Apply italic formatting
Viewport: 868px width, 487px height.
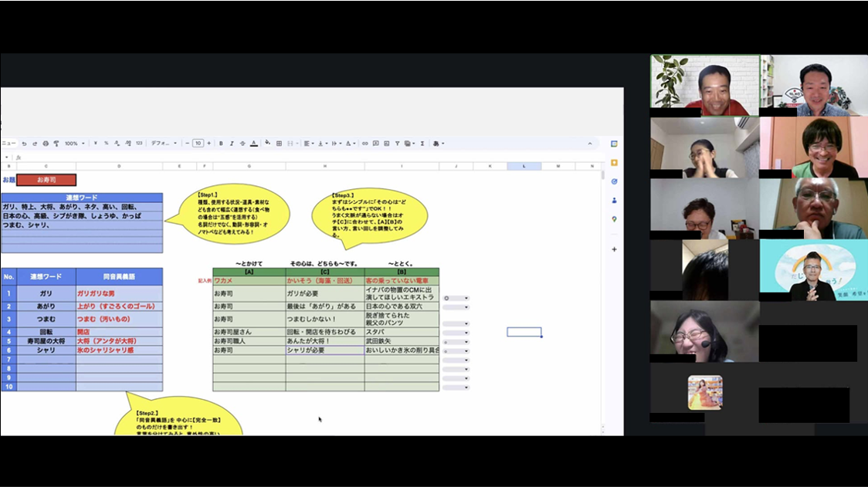pyautogui.click(x=232, y=144)
